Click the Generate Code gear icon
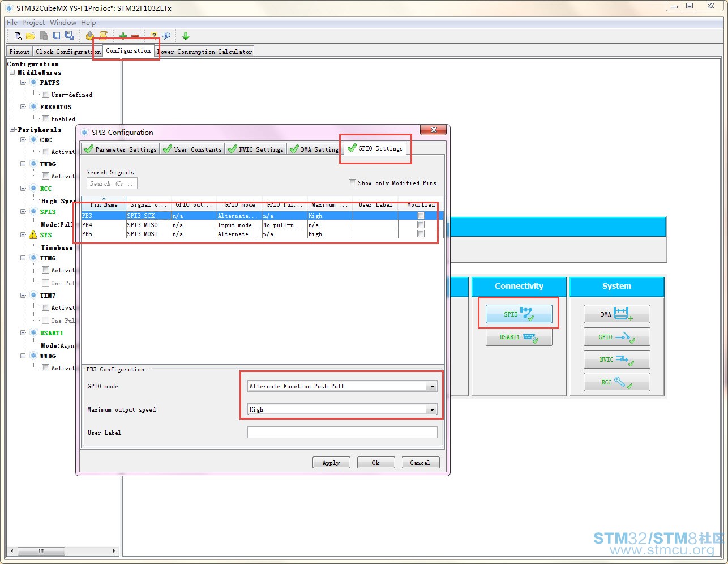Image resolution: width=728 pixels, height=564 pixels. [90, 36]
